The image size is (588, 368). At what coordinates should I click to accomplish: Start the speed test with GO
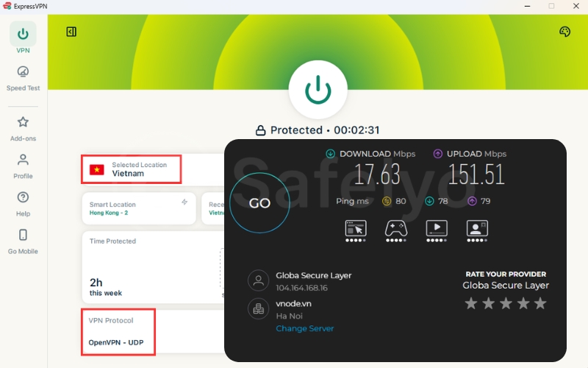[x=259, y=203]
